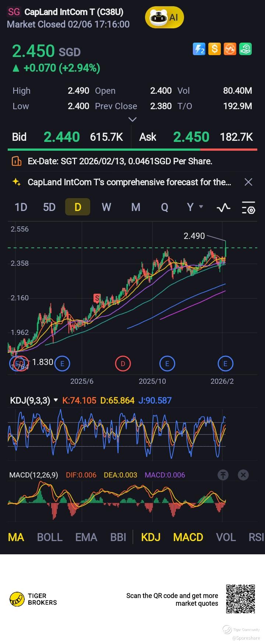This screenshot has width=265, height=644.
Task: Open chart display settings icon
Action: [x=248, y=208]
